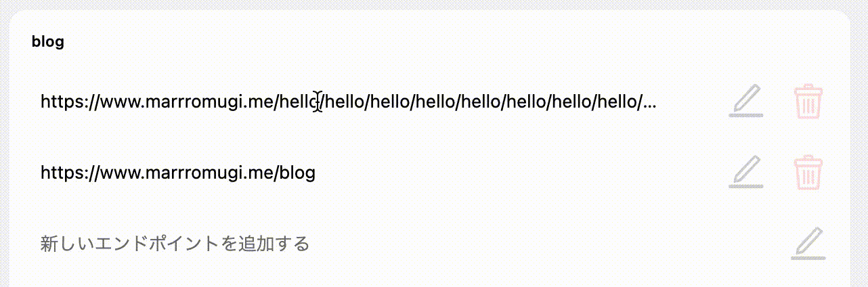This screenshot has width=868, height=287.
Task: Click the edit pencil in the second row
Action: 745,172
